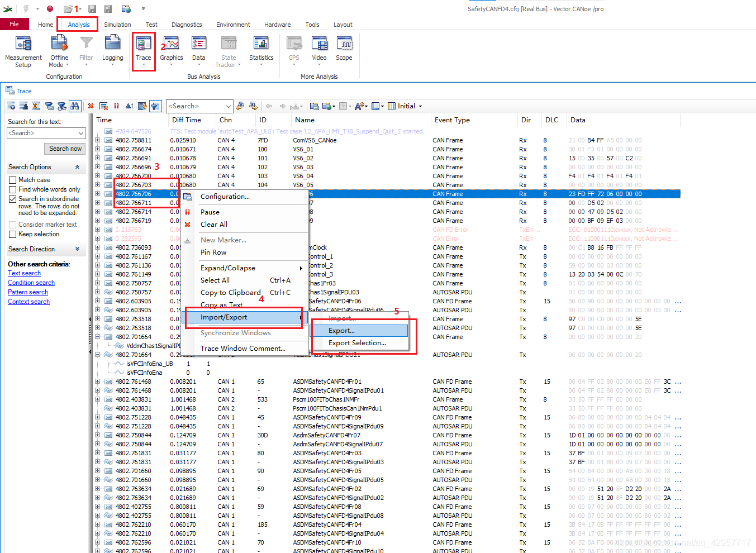Click the red X clear icon in Trace toolbar

91,106
